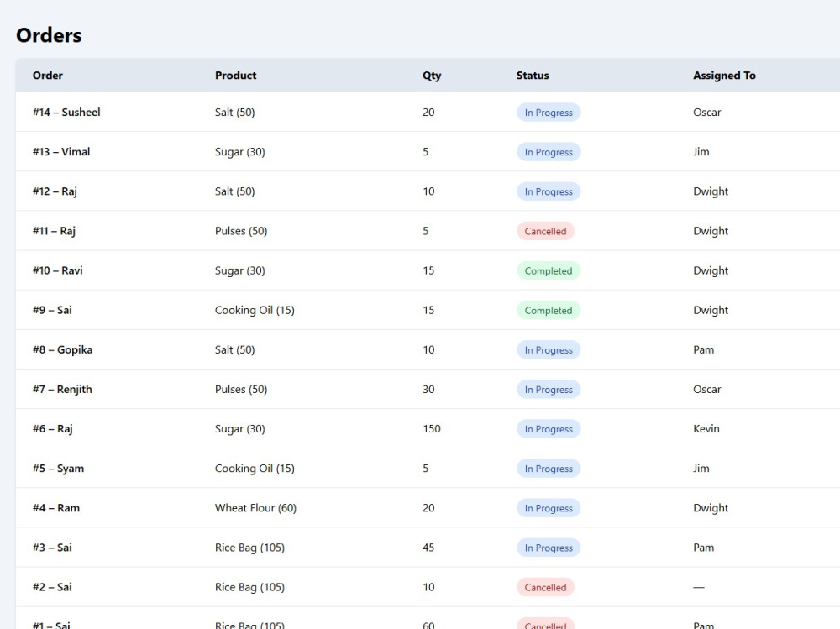Select order #11 – Raj
This screenshot has width=840, height=629.
[54, 231]
